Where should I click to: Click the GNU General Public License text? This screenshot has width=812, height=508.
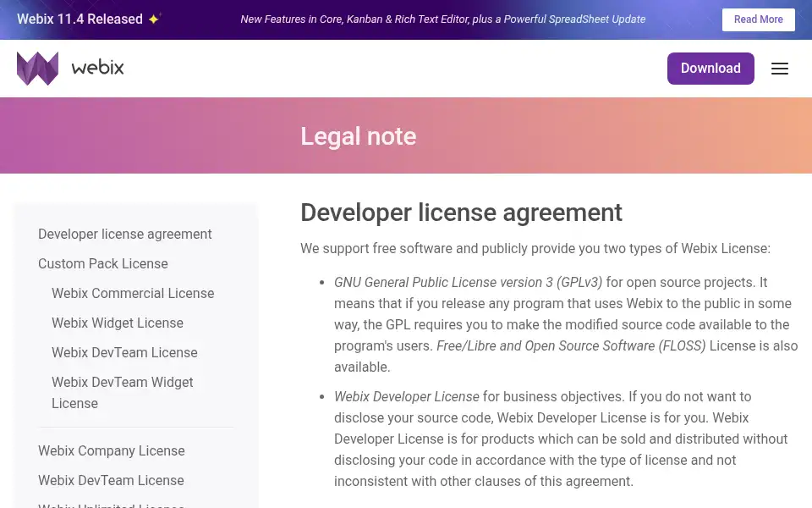[468, 282]
